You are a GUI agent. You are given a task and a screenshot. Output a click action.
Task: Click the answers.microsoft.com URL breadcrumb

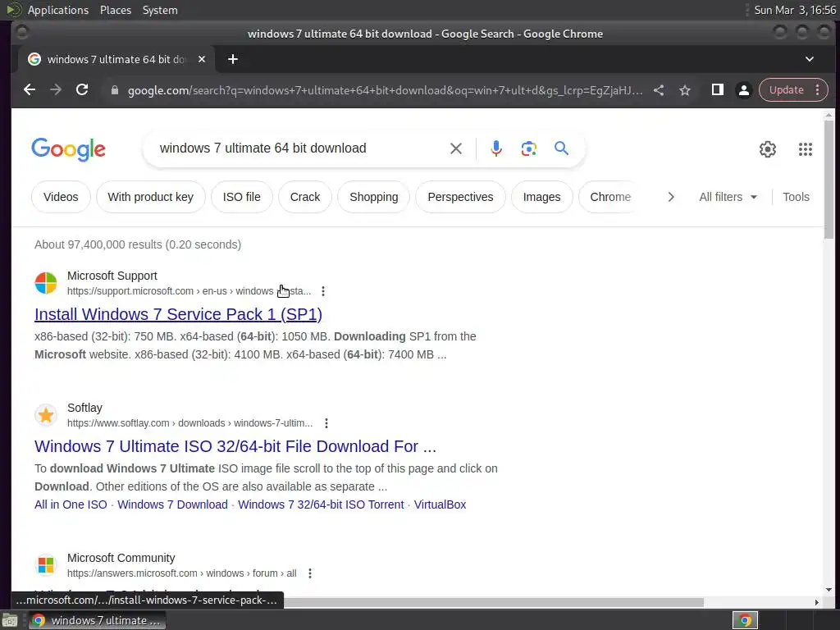(181, 573)
